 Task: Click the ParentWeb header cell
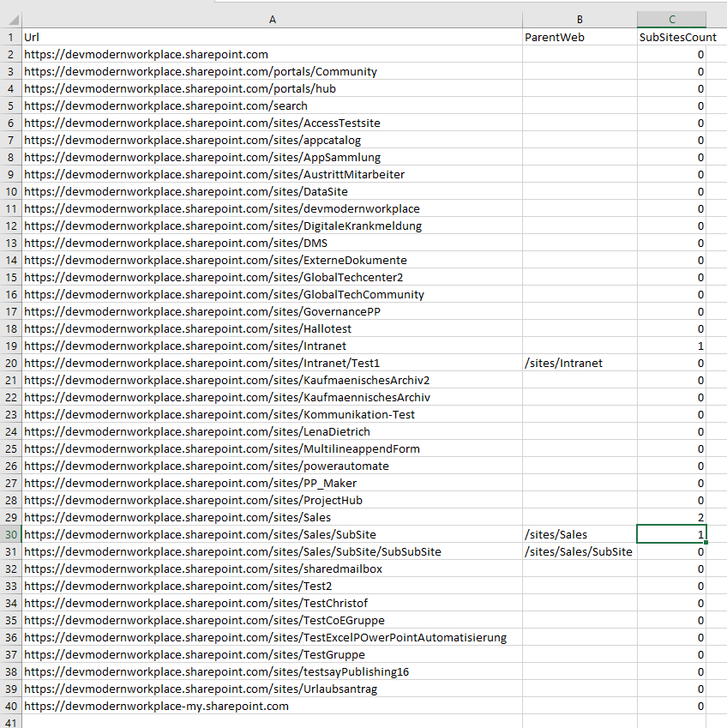(580, 38)
